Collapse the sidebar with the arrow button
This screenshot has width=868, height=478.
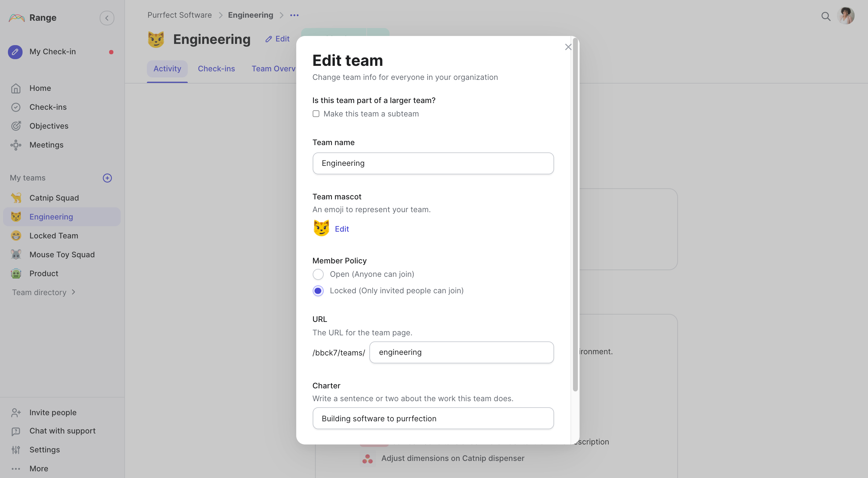(x=107, y=18)
